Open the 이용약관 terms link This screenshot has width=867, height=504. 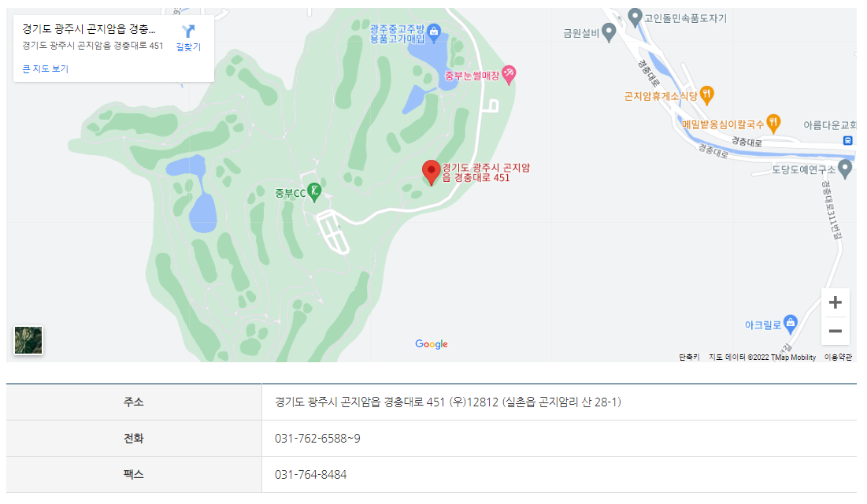pos(838,358)
